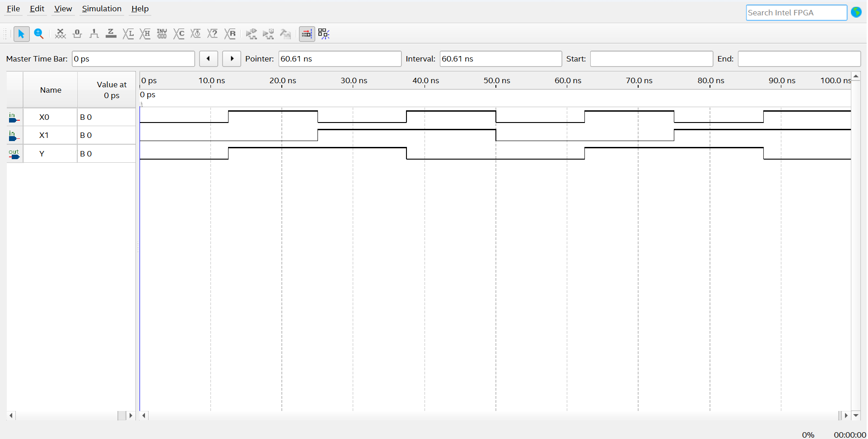
Task: Activate the Zoom tool magnifier
Action: click(39, 34)
